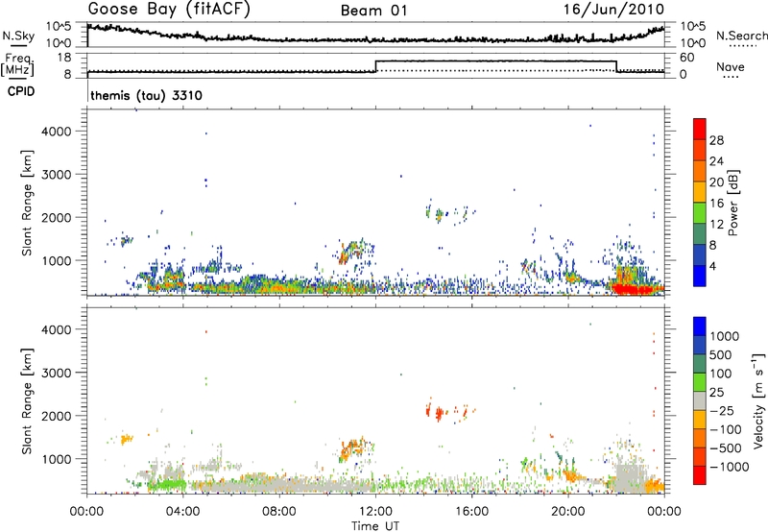Click the 'Freq. [MHz]' axis label

(x=18, y=64)
